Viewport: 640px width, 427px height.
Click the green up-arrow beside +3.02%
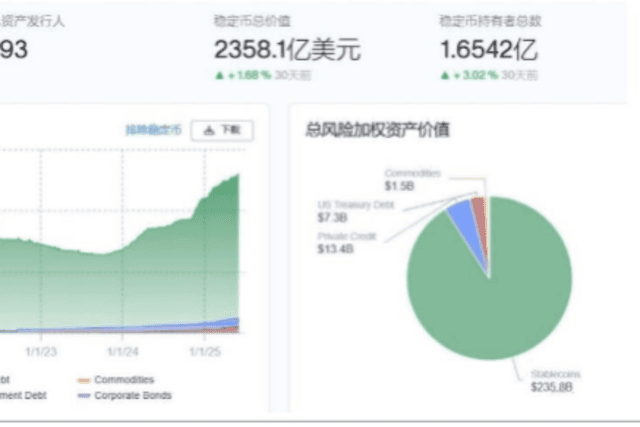pyautogui.click(x=445, y=76)
